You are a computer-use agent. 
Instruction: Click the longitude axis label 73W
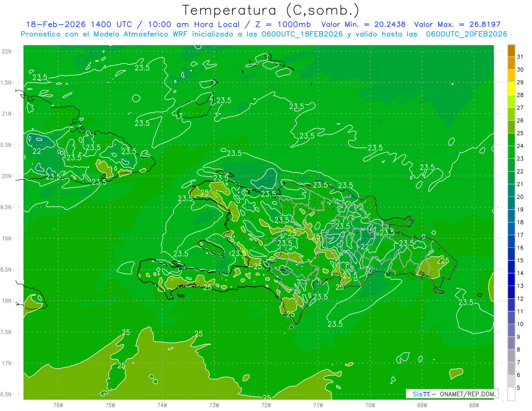(214, 405)
